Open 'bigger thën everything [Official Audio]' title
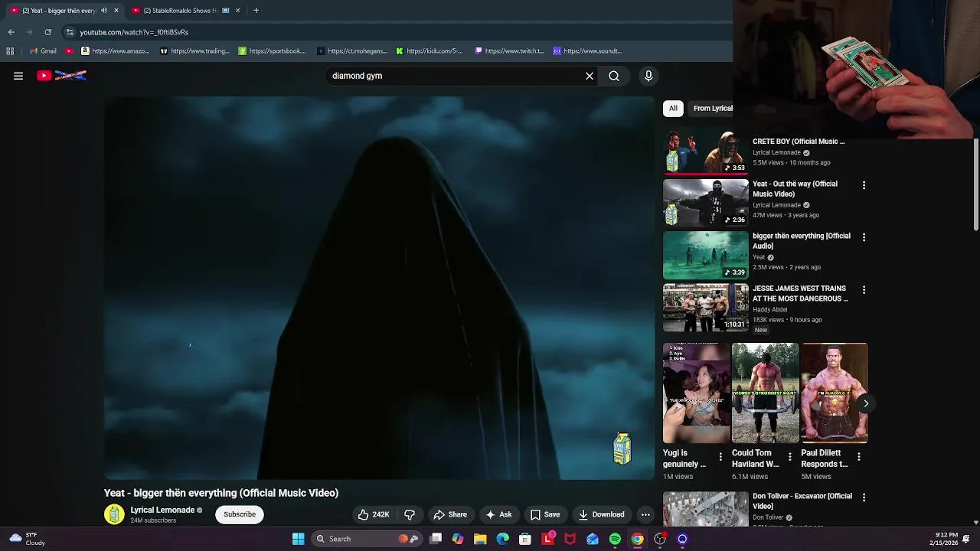Image resolution: width=980 pixels, height=551 pixels. coord(802,241)
